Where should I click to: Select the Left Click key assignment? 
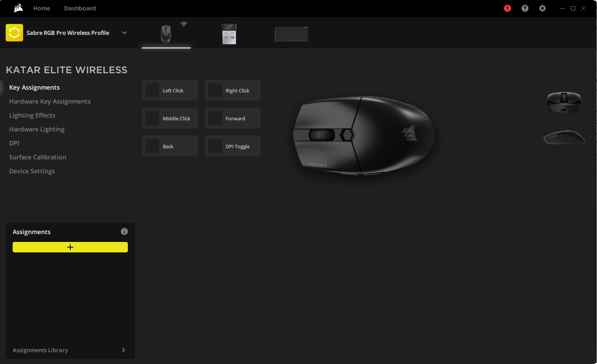170,90
